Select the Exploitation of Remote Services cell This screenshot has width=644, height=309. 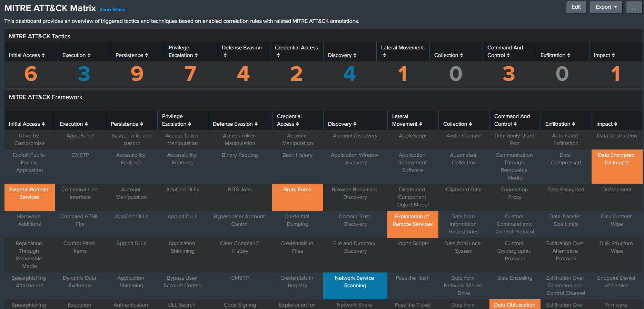tap(413, 224)
